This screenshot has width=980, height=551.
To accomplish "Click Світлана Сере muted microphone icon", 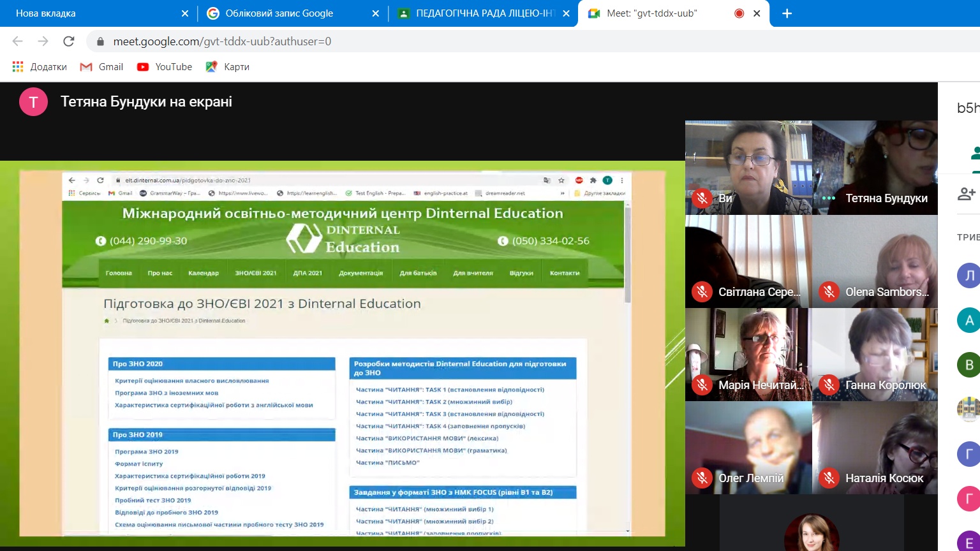I will tap(702, 292).
